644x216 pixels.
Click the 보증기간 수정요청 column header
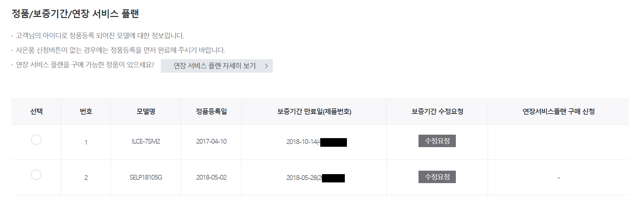tap(437, 111)
